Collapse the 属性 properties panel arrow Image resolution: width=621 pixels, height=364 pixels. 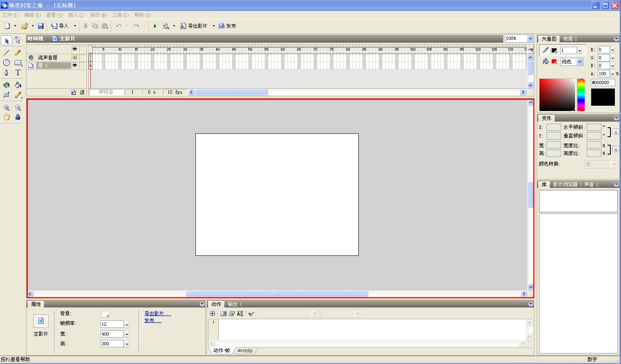pos(202,304)
